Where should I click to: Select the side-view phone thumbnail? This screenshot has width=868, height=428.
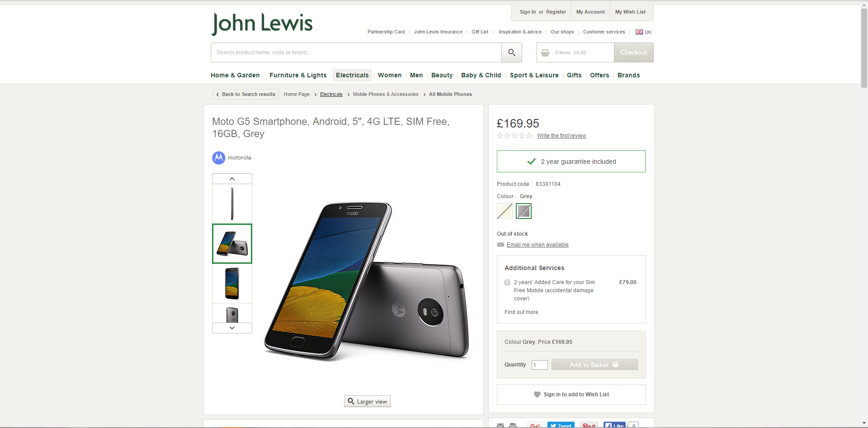[232, 204]
